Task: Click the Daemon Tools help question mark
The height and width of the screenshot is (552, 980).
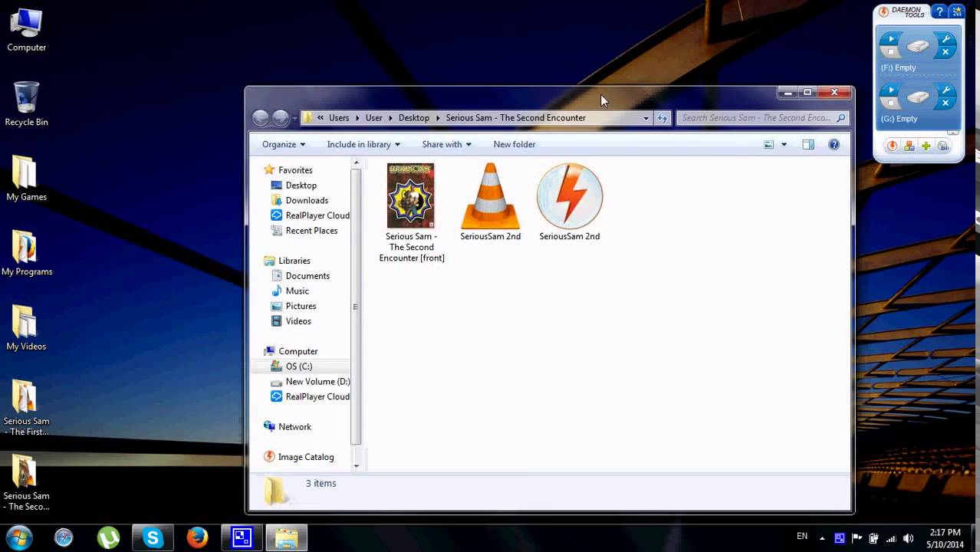Action: point(940,11)
